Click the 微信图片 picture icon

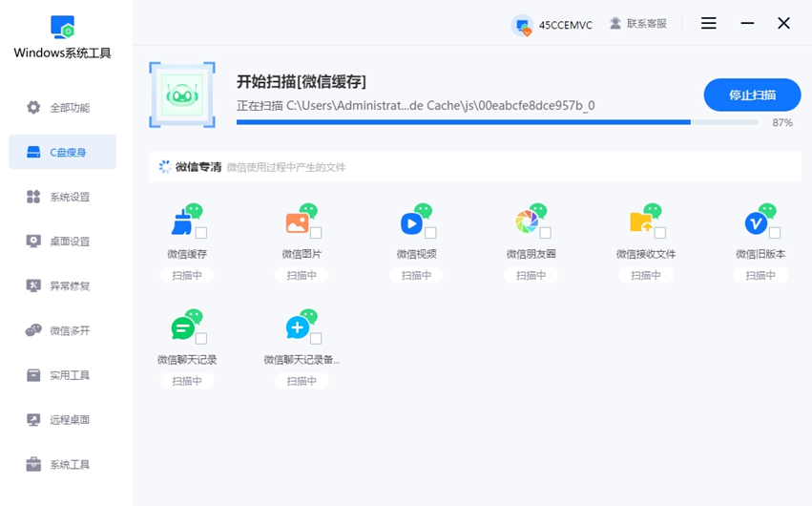point(302,219)
